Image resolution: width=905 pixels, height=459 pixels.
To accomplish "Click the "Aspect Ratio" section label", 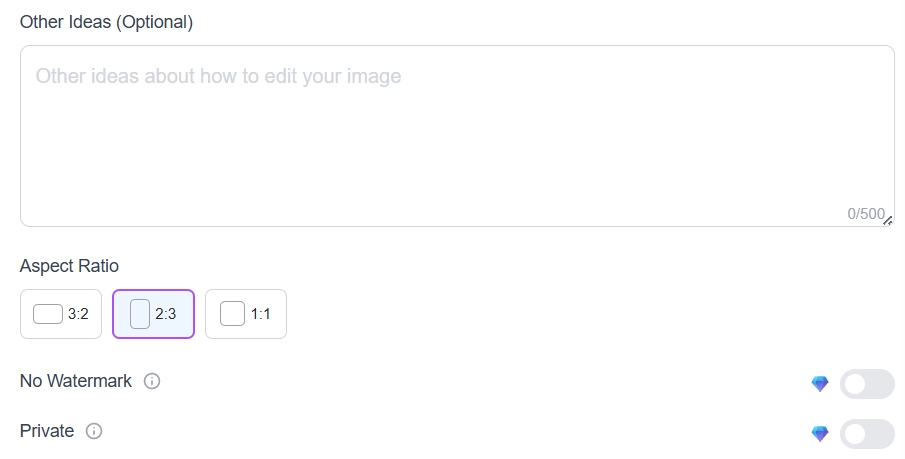I will coord(69,266).
